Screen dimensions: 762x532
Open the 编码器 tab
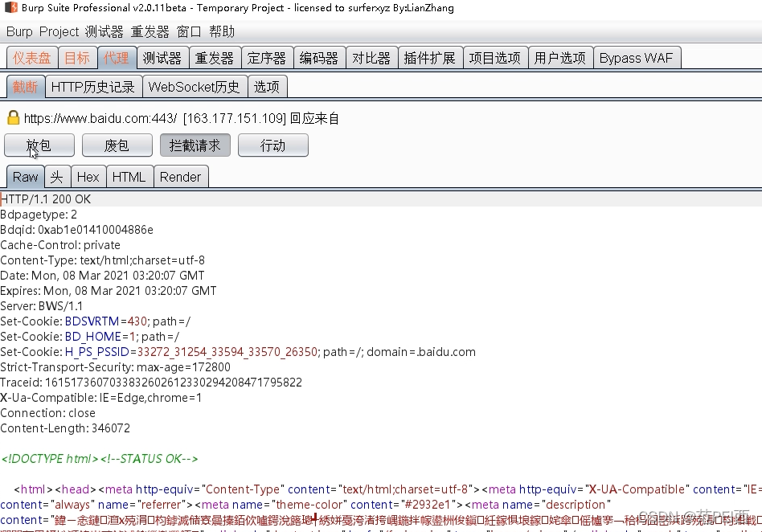tap(319, 59)
